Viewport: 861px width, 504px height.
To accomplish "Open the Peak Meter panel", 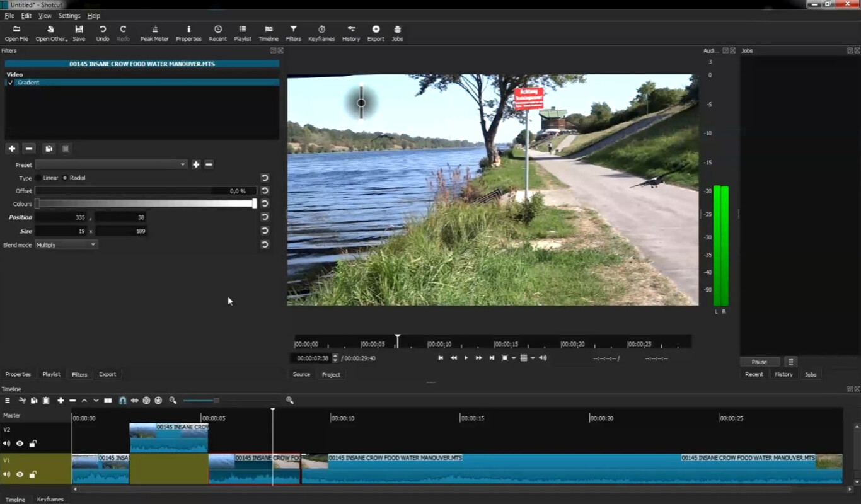I will (x=154, y=33).
